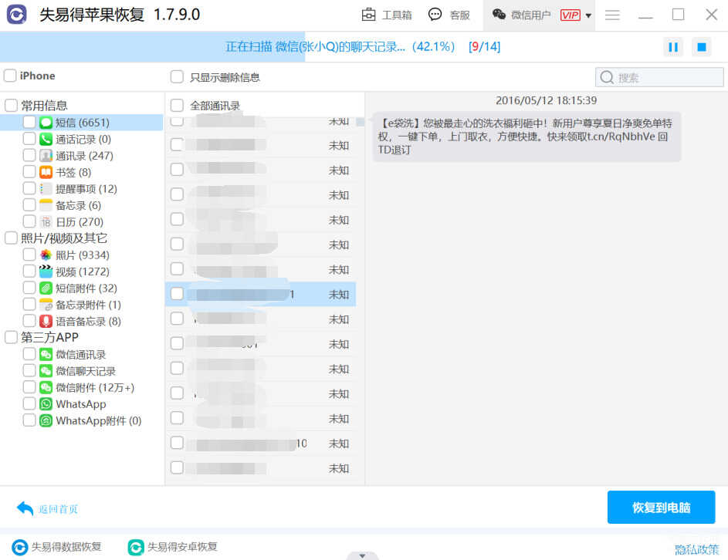Pause the scanning progress
The height and width of the screenshot is (560, 728).
click(x=672, y=47)
